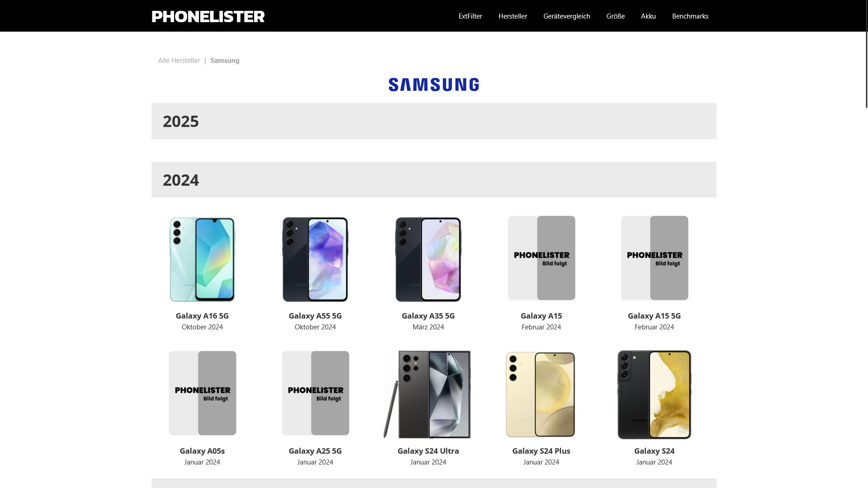Screen dimensions: 868x488
Task: Click the Samsung breadcrumb entry
Action: pyautogui.click(x=225, y=61)
